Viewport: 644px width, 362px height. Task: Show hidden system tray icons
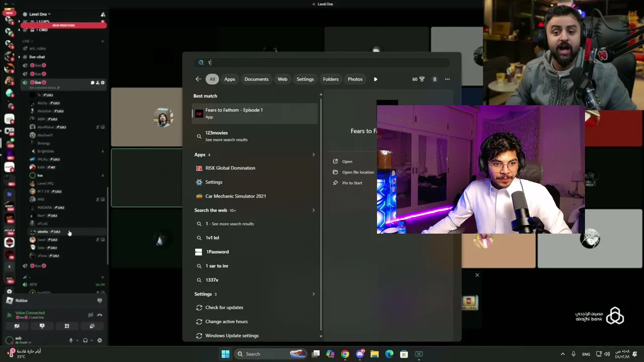[562, 354]
